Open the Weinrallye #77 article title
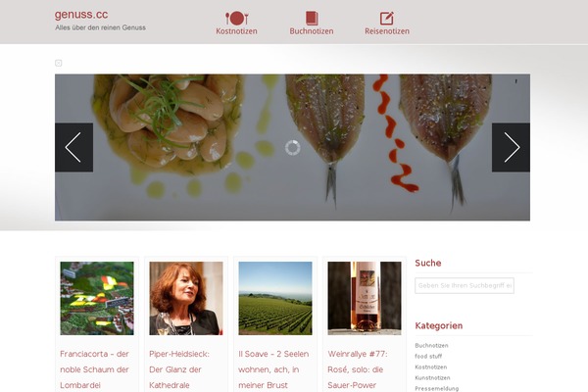The image size is (588, 392). click(358, 369)
